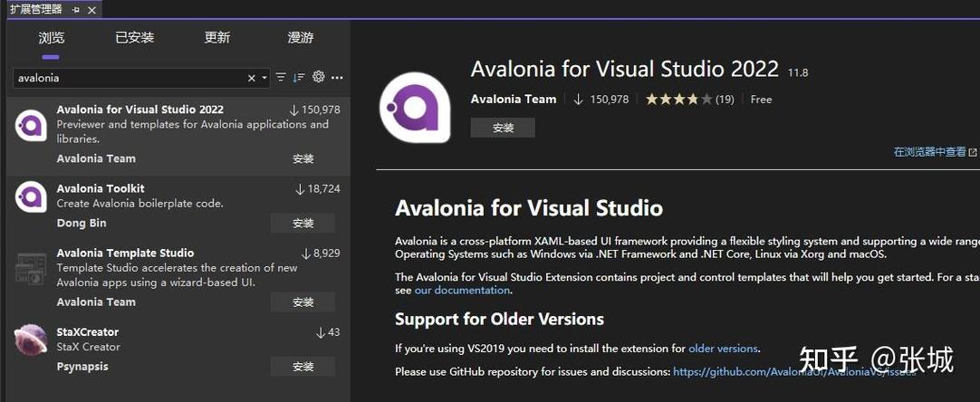The width and height of the screenshot is (980, 402).
Task: Open the sort order icon
Action: (x=300, y=78)
